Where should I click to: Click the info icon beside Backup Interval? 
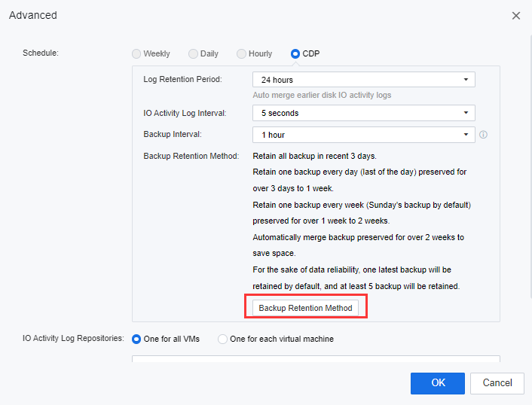coord(484,136)
